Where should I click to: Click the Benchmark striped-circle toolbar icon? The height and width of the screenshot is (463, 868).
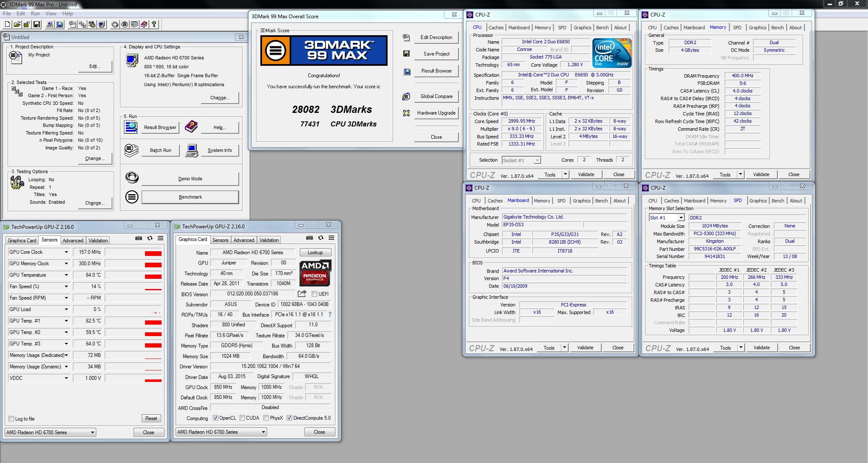[125, 24]
